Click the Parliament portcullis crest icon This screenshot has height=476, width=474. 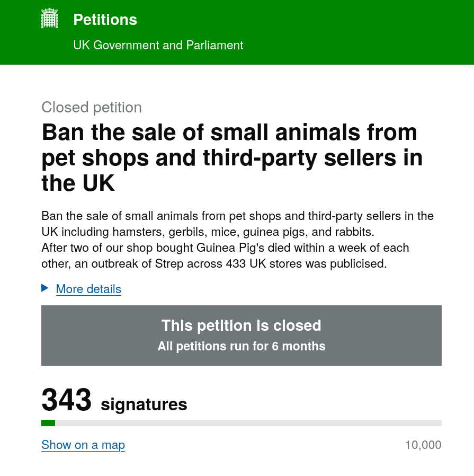[49, 19]
